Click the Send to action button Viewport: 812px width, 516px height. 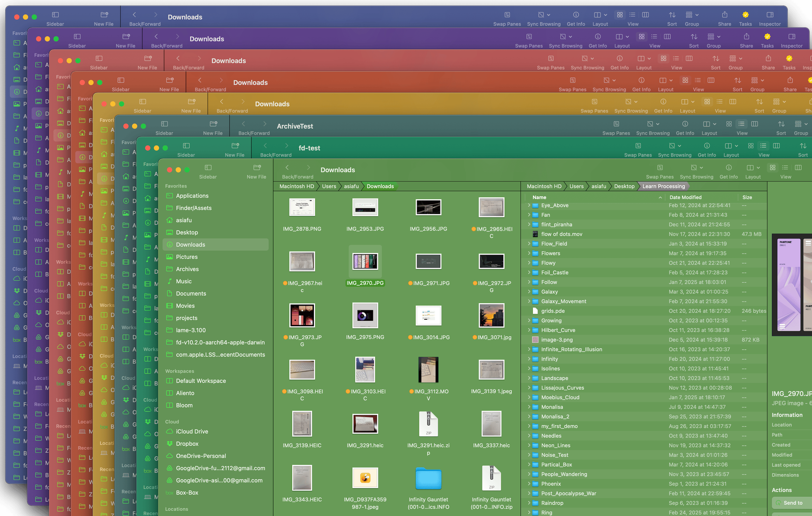[x=793, y=503]
